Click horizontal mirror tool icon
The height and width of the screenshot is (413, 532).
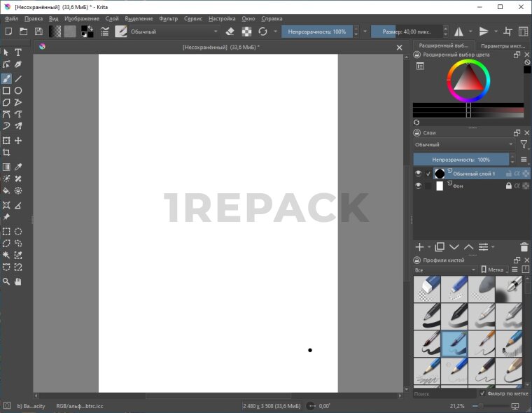click(459, 31)
